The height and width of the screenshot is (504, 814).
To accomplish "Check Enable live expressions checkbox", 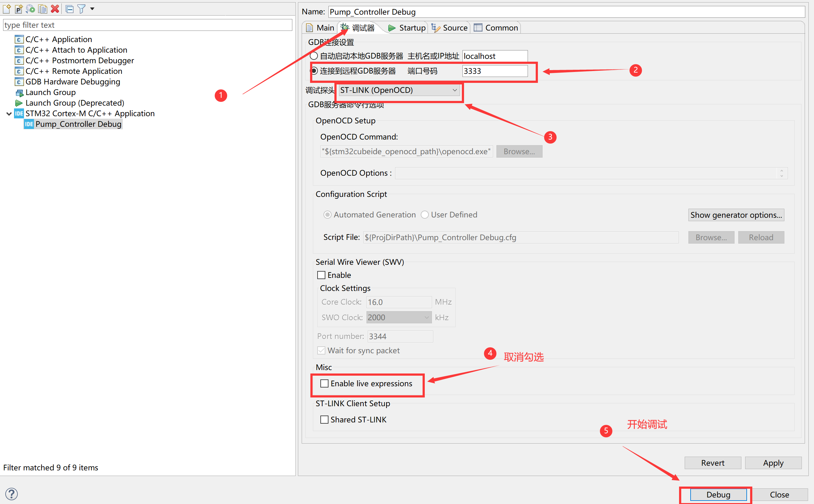I will [324, 384].
